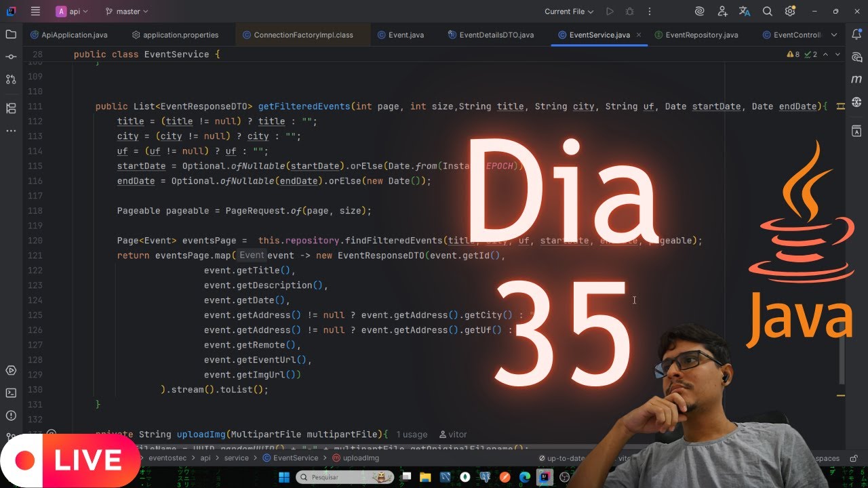Open the globe tool window icon

coord(856,102)
